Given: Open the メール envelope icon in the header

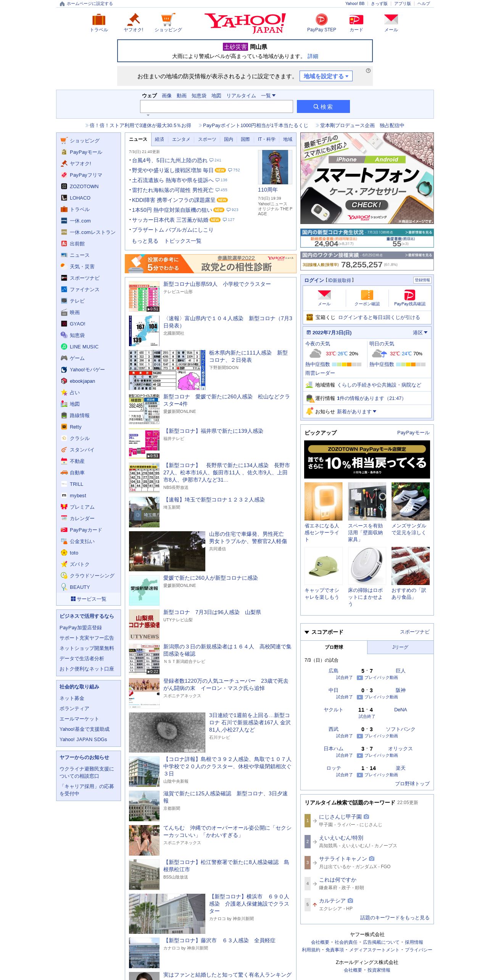Looking at the screenshot, I should pyautogui.click(x=391, y=19).
